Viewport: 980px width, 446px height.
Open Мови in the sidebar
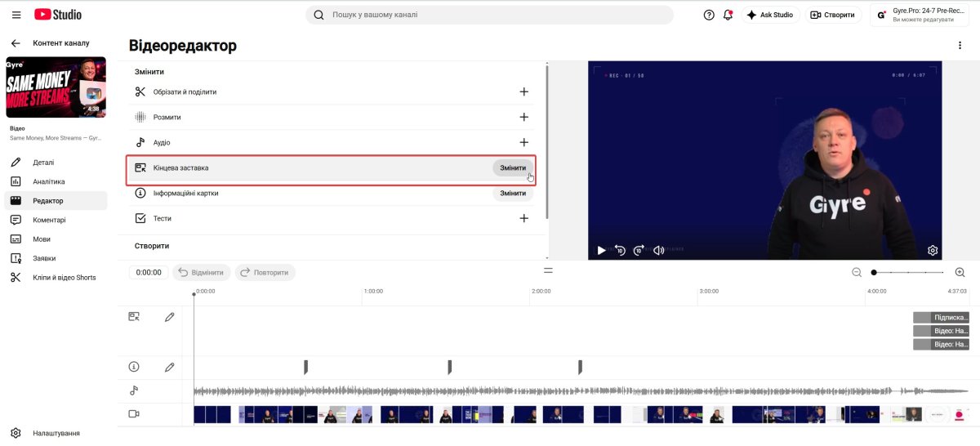pyautogui.click(x=56, y=239)
